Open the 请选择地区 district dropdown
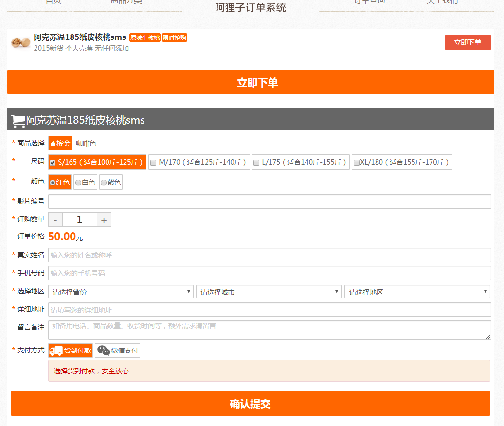 [x=417, y=292]
